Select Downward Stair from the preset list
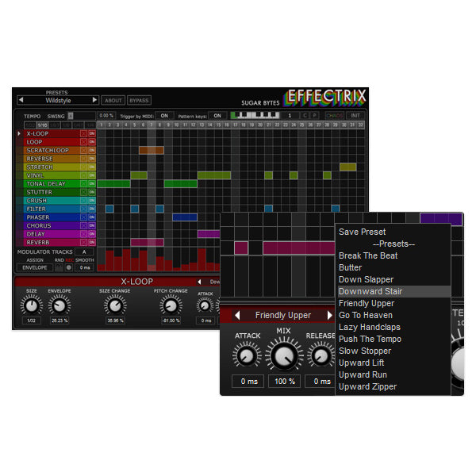The image size is (476, 476). click(370, 291)
